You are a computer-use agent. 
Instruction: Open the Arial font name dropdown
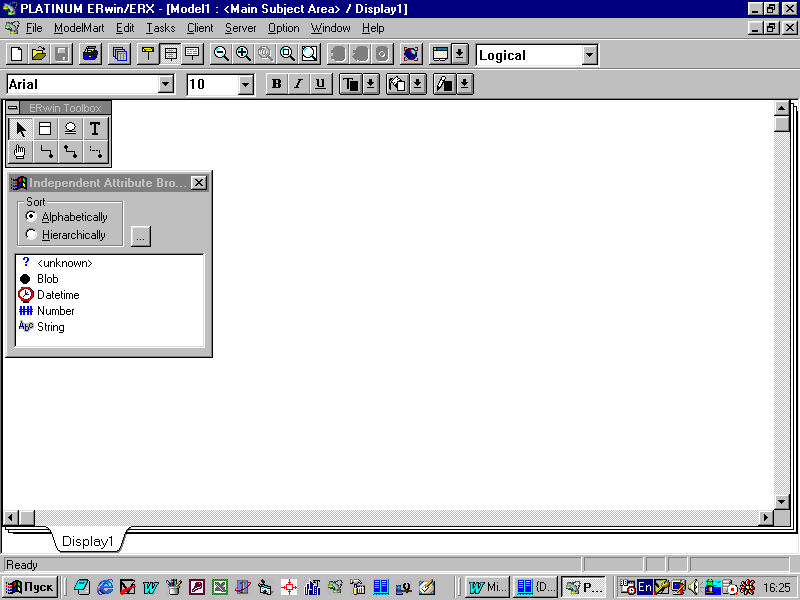pyautogui.click(x=166, y=84)
